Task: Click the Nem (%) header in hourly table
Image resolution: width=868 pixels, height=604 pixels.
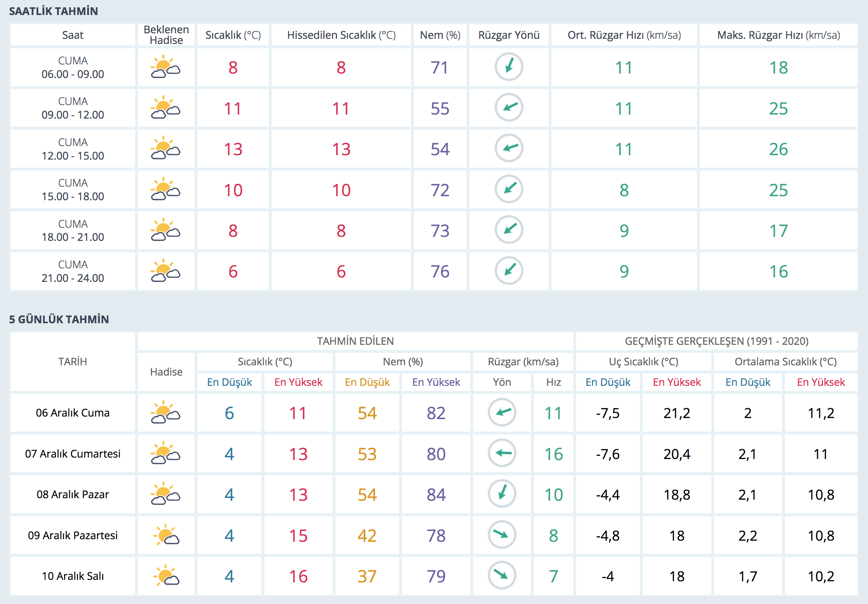Action: click(x=439, y=35)
